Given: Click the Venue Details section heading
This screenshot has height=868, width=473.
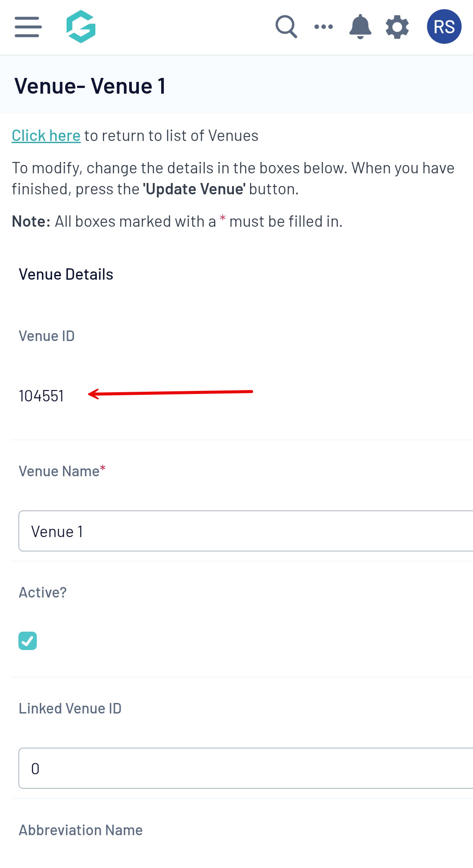Looking at the screenshot, I should point(66,274).
